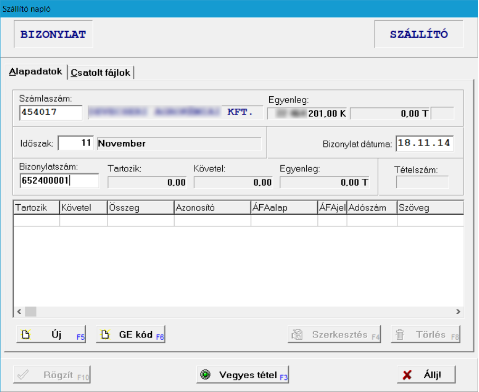Image resolution: width=479 pixels, height=392 pixels.
Task: Click the Vegyes tétel button label
Action: pos(248,375)
